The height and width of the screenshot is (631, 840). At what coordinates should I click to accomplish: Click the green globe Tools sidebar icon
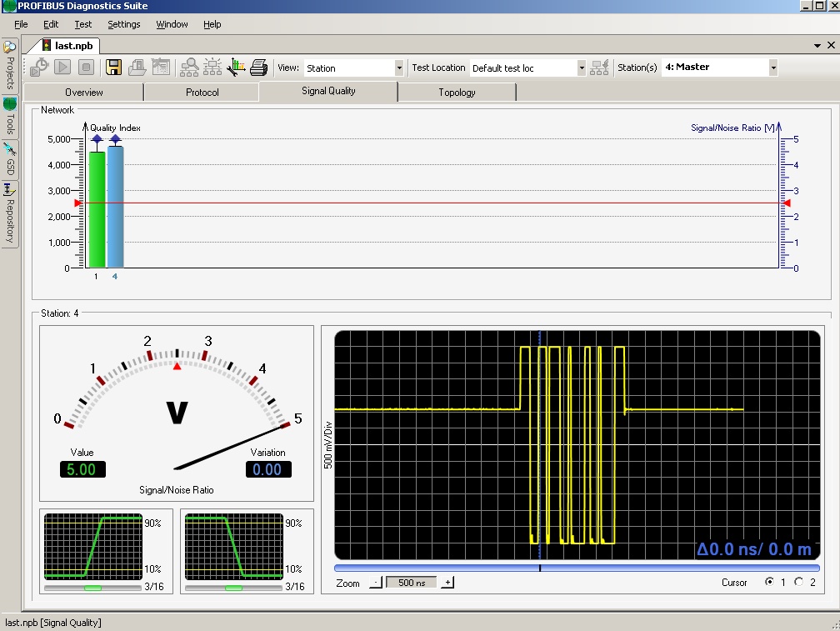point(10,104)
